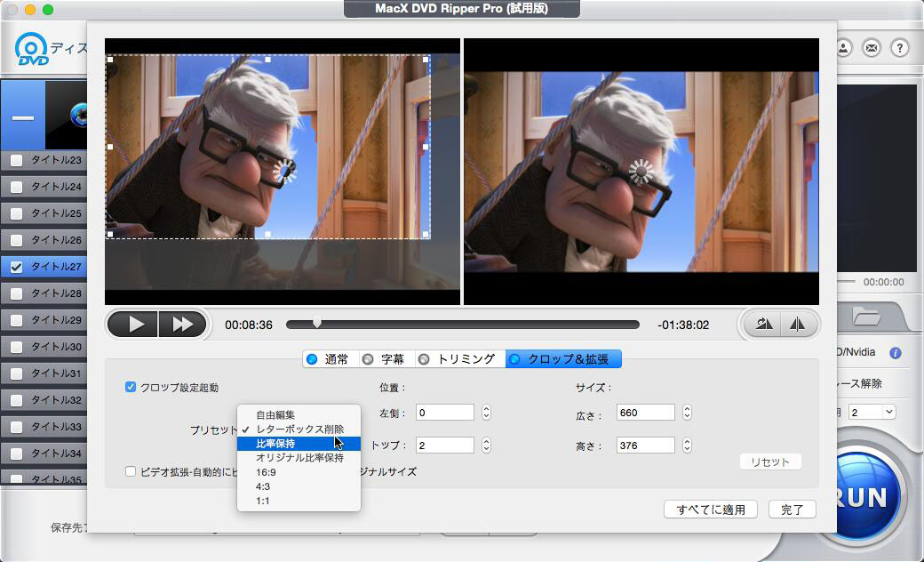This screenshot has height=562, width=924.
Task: Pick the 4:3 preset option
Action: [299, 486]
